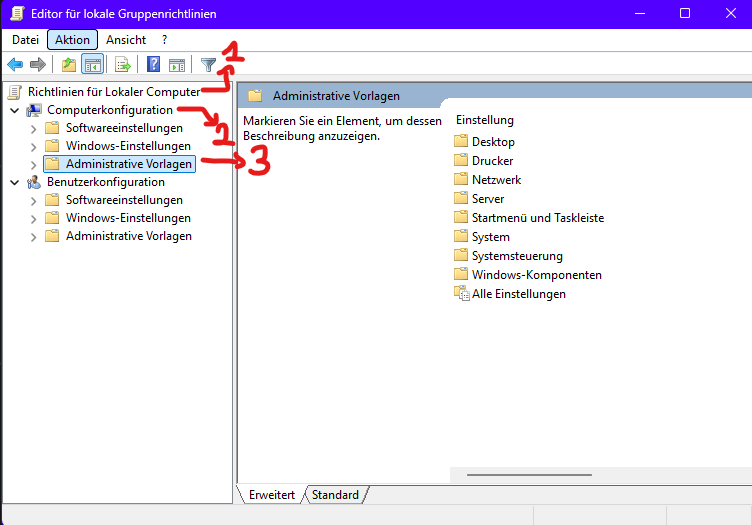
Task: Select the Windows-Komponenten folder
Action: click(x=536, y=275)
